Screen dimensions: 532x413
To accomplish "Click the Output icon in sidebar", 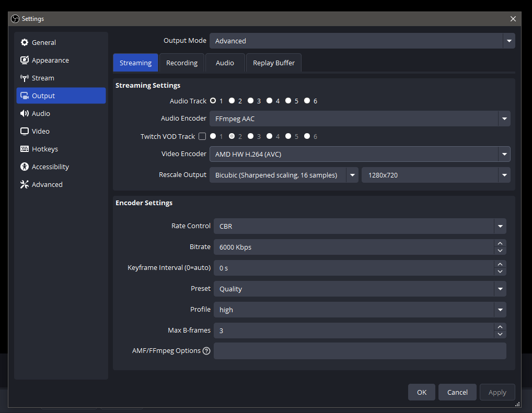I will 25,96.
